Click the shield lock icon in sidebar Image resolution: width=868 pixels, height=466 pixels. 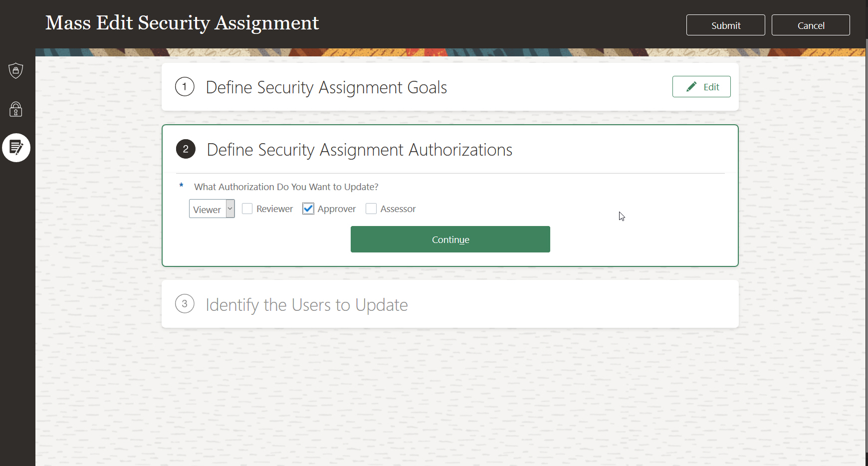click(16, 70)
